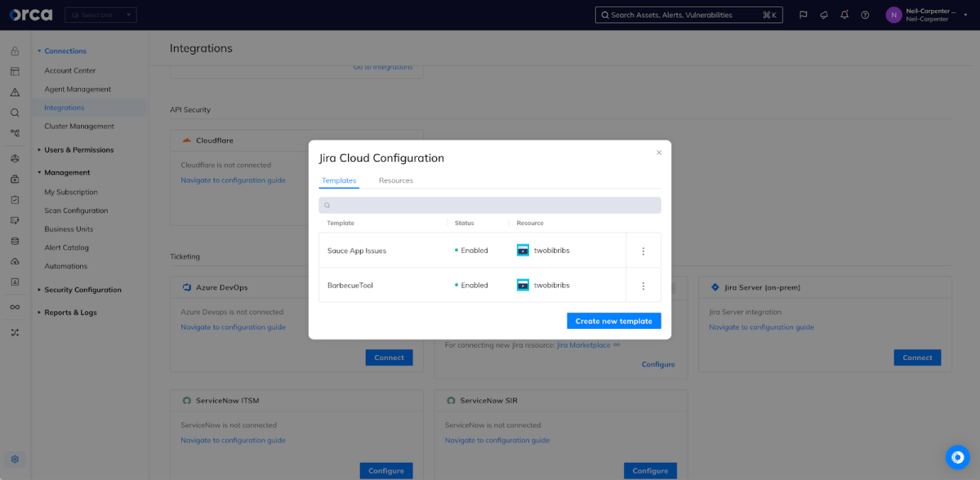
Task: Open the checkmark compliance icon in the left rail
Action: pos(15,199)
